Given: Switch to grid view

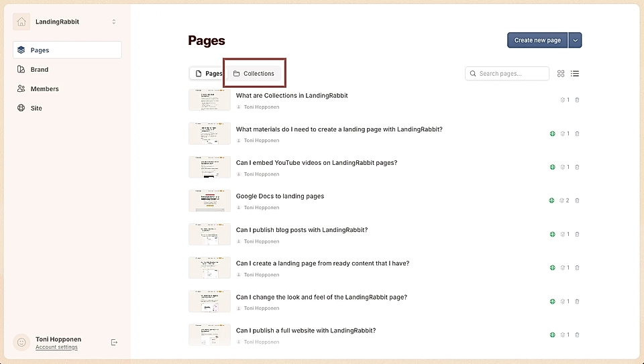Looking at the screenshot, I should pyautogui.click(x=561, y=74).
